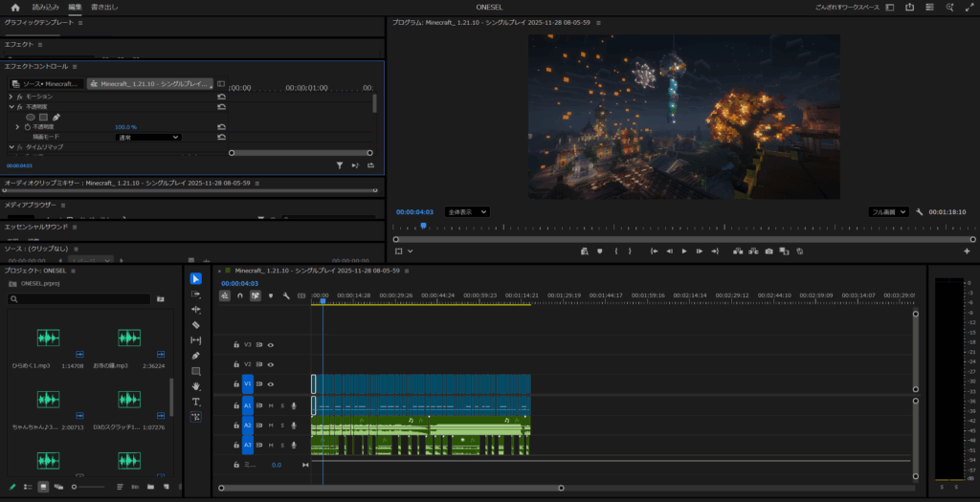Open the zoom level dropdown in Program Monitor
This screenshot has height=502, width=980.
coord(467,212)
